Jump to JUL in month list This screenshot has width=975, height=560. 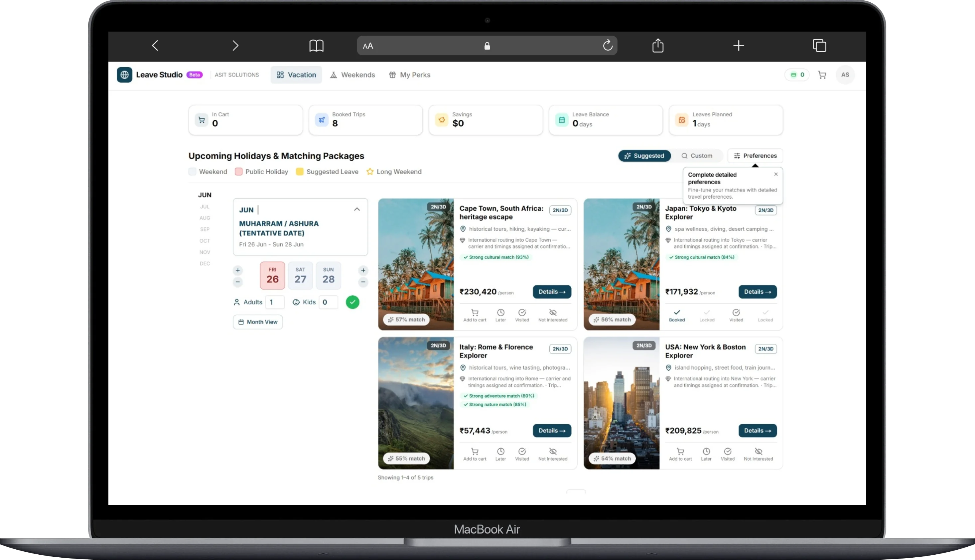205,207
